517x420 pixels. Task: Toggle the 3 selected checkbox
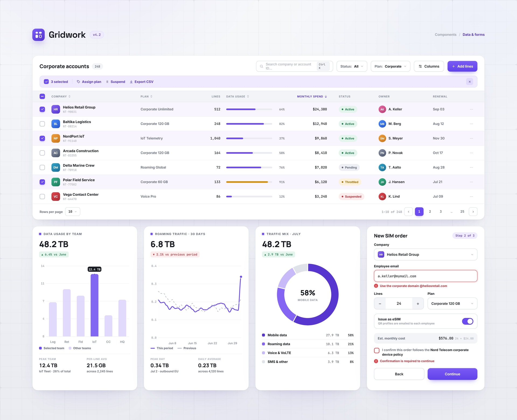point(46,82)
